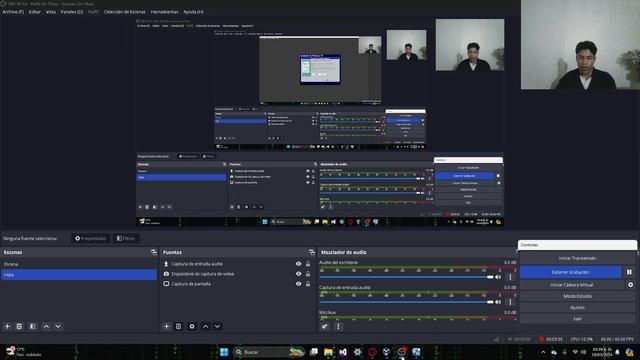Open the Archivo menu
Screen dimensions: 640x360
[13, 12]
